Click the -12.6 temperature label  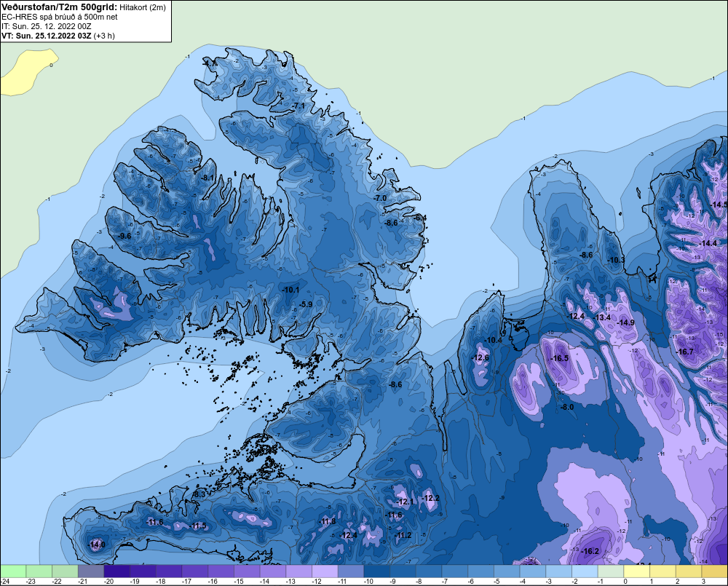[x=480, y=357]
